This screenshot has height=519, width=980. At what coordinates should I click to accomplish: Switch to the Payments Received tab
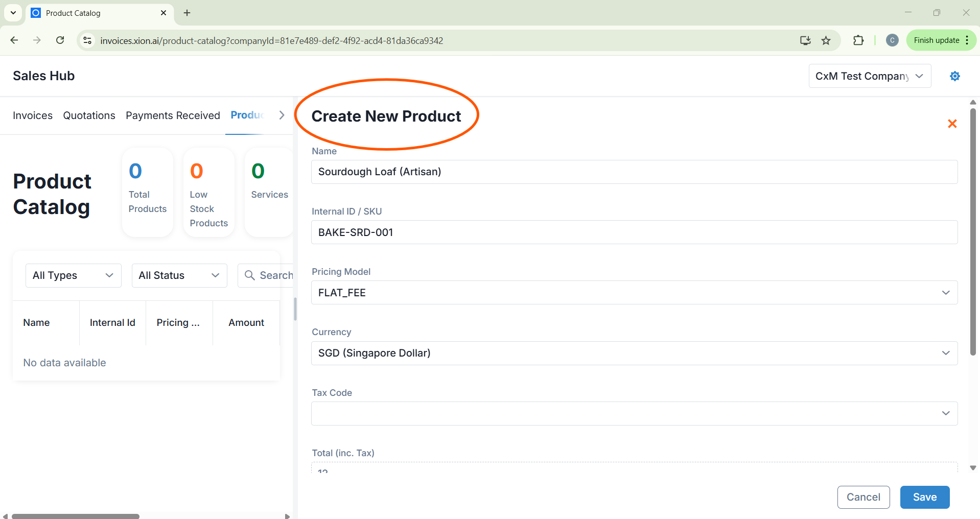point(173,115)
